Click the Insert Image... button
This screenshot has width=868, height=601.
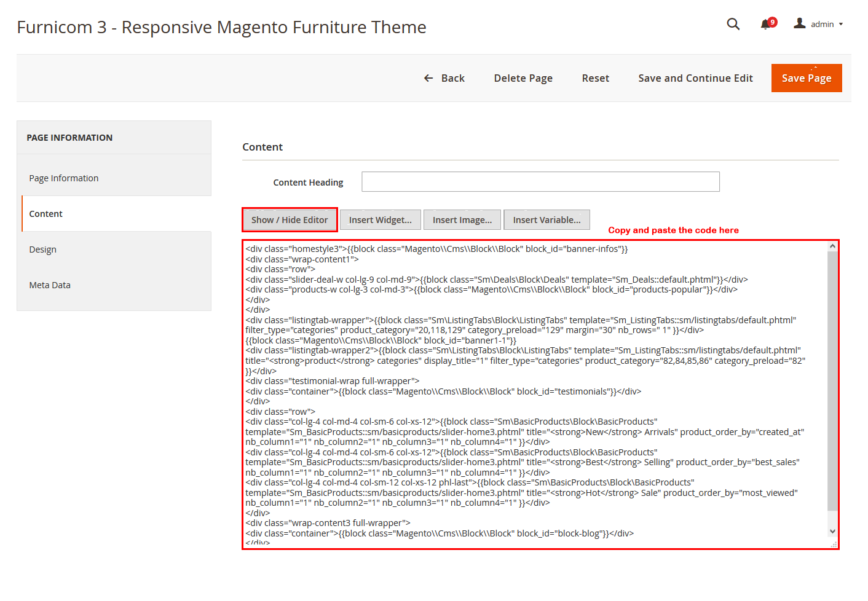(x=462, y=220)
